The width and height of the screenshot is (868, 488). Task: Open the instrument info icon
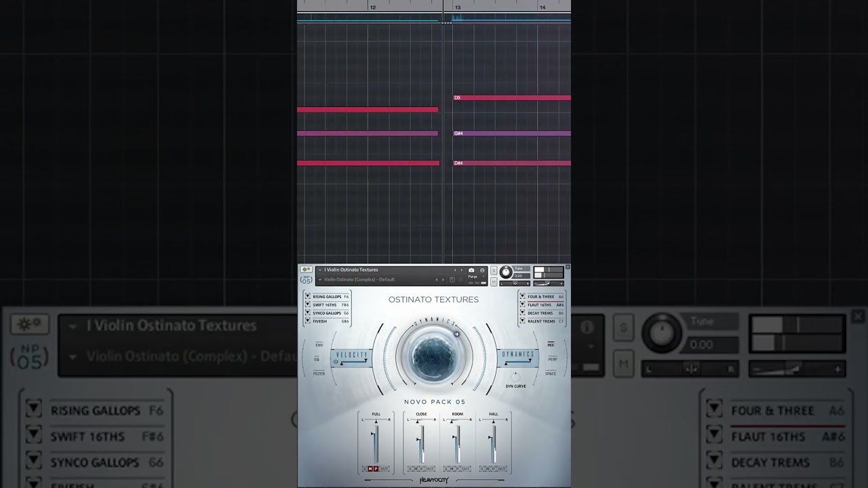[482, 270]
